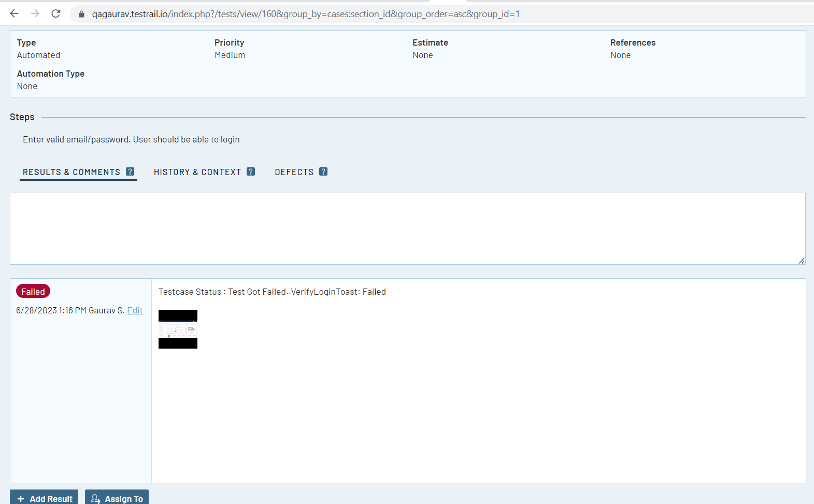This screenshot has height=504, width=814.
Task: Click the 'Medium' priority value
Action: [230, 55]
